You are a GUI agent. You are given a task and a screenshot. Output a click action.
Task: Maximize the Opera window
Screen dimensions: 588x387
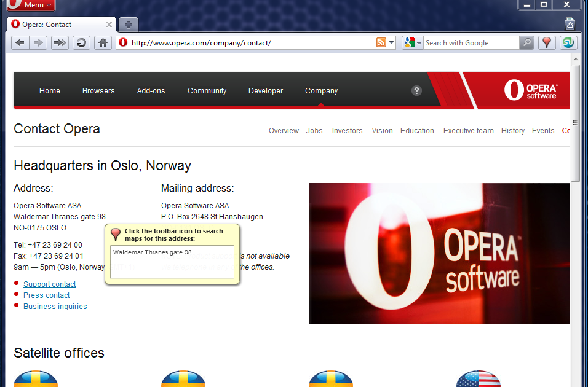[543, 5]
